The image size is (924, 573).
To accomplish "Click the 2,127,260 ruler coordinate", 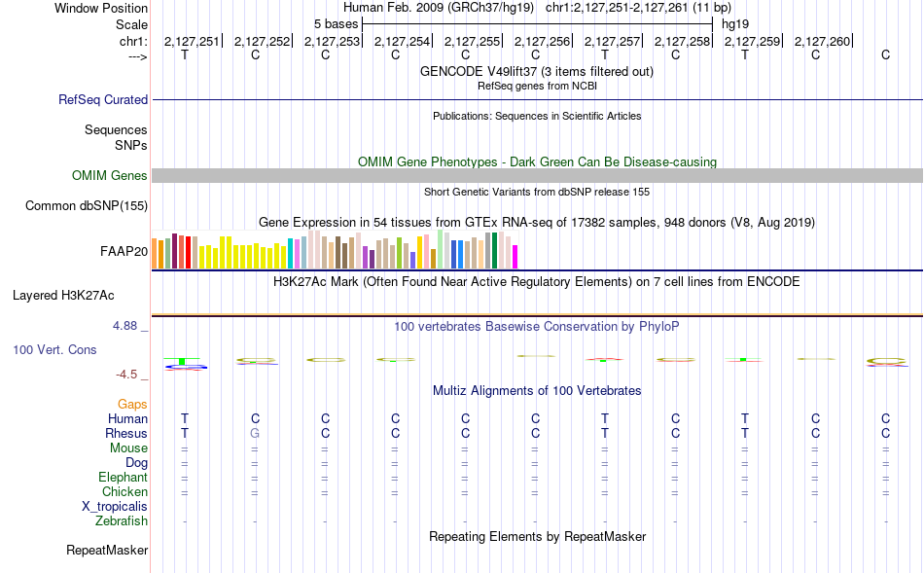I will (x=823, y=41).
